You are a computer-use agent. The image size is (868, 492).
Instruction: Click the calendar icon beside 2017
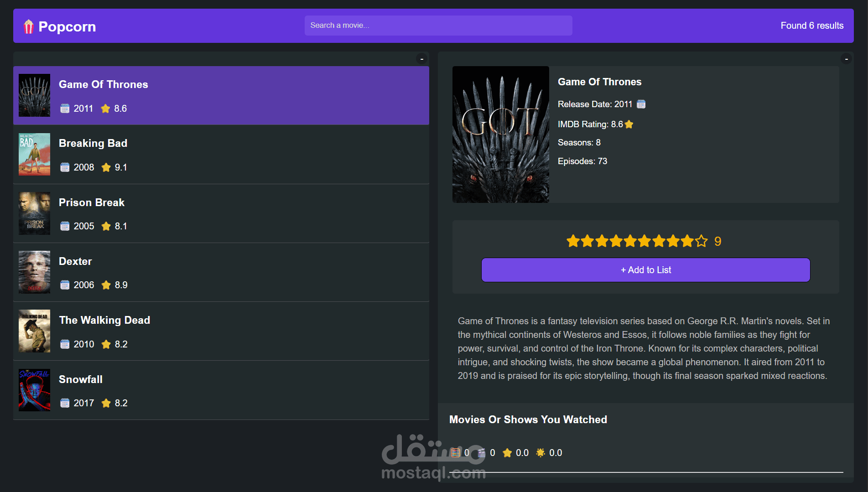click(x=65, y=403)
